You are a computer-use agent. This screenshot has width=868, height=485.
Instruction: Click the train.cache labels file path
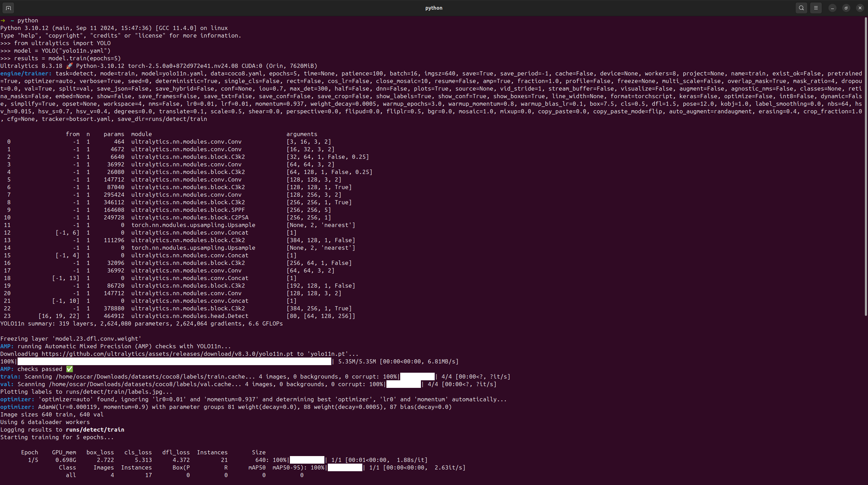[155, 376]
